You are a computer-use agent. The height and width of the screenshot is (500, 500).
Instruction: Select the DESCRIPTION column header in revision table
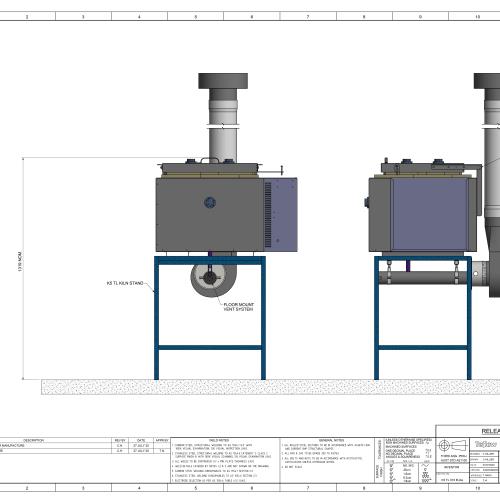pyautogui.click(x=33, y=440)
